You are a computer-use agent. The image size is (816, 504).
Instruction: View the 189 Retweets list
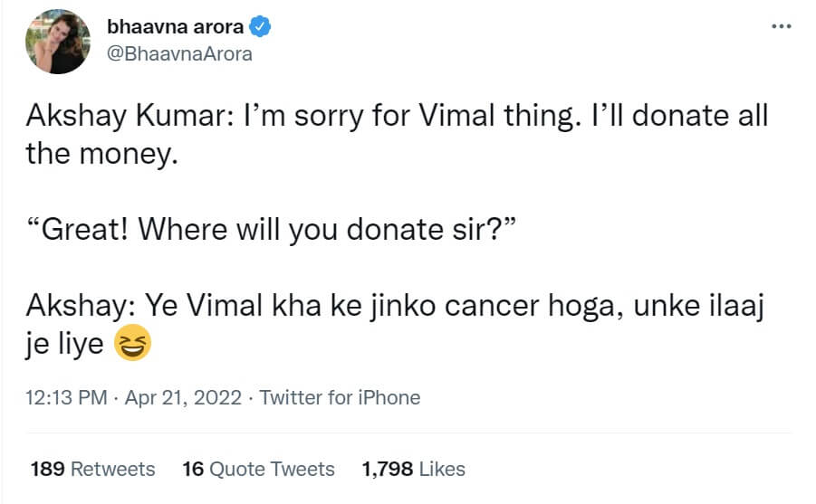click(x=92, y=469)
